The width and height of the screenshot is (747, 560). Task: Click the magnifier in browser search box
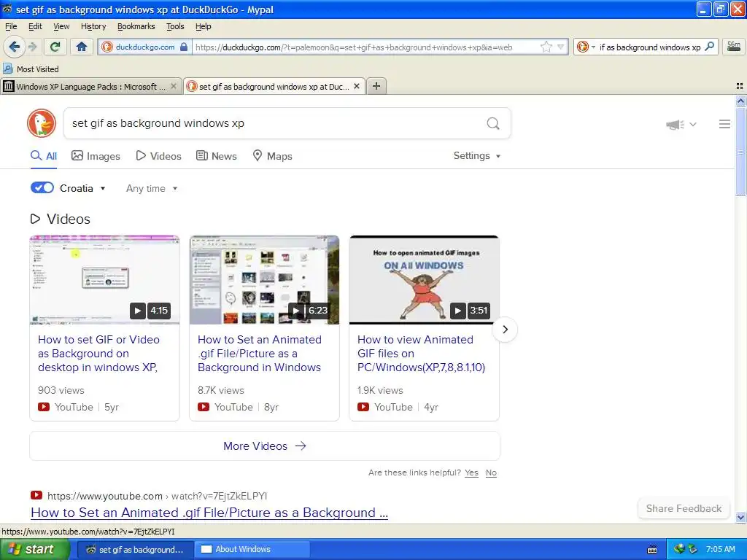(x=709, y=47)
